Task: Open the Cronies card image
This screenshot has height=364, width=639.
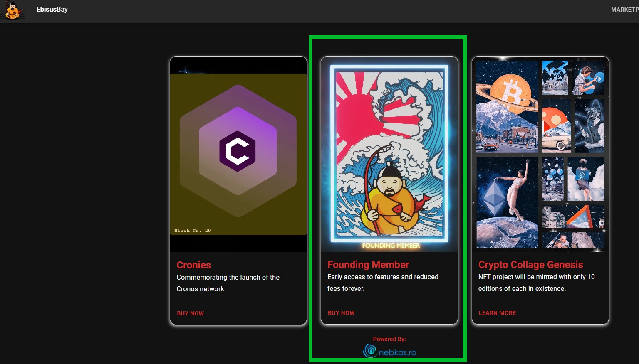Action: (x=238, y=154)
